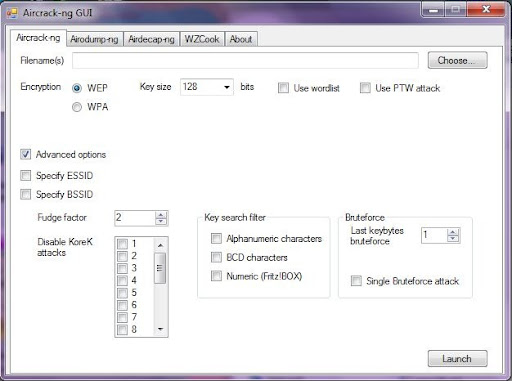Click the Fudge factor value field
This screenshot has width=512, height=381.
[135, 218]
